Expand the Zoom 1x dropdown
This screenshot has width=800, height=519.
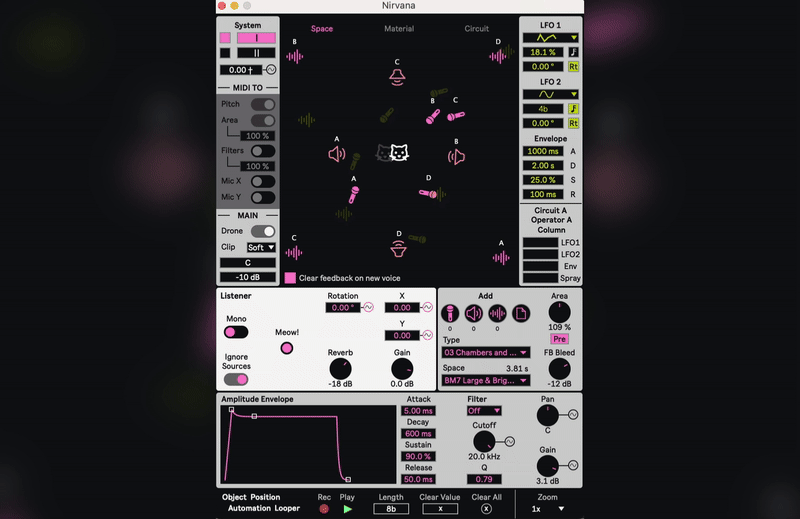(547, 508)
